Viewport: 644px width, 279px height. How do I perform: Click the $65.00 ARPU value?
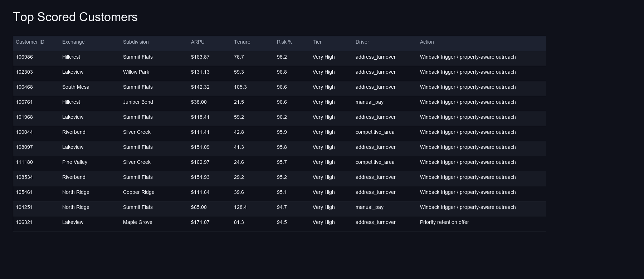point(199,207)
